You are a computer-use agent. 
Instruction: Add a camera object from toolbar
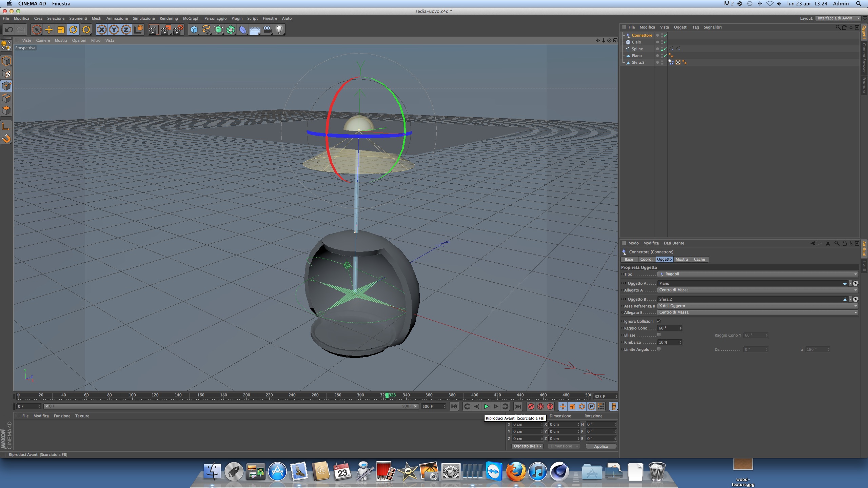click(x=268, y=30)
